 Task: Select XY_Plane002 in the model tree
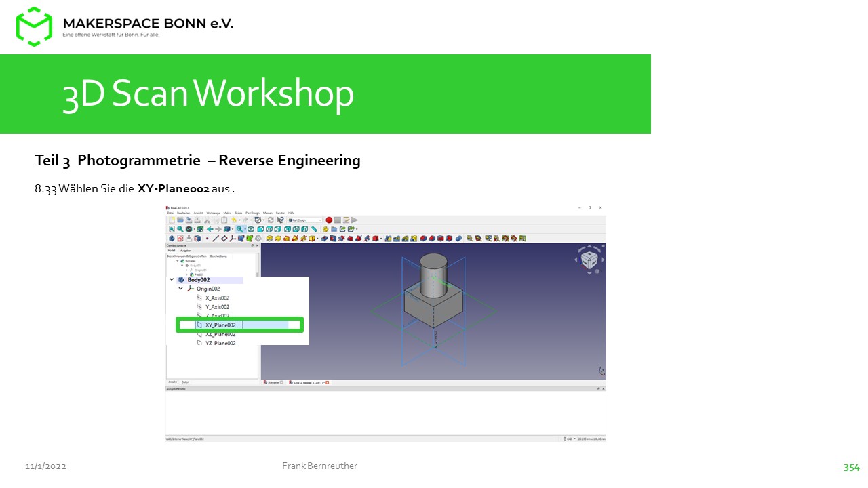(220, 325)
